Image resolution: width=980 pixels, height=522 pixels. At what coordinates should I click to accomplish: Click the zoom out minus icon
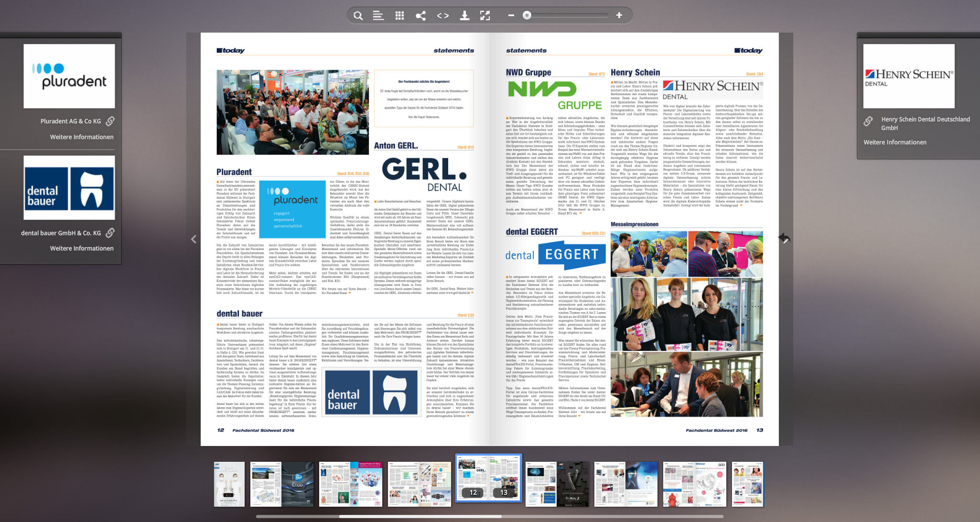click(x=511, y=15)
